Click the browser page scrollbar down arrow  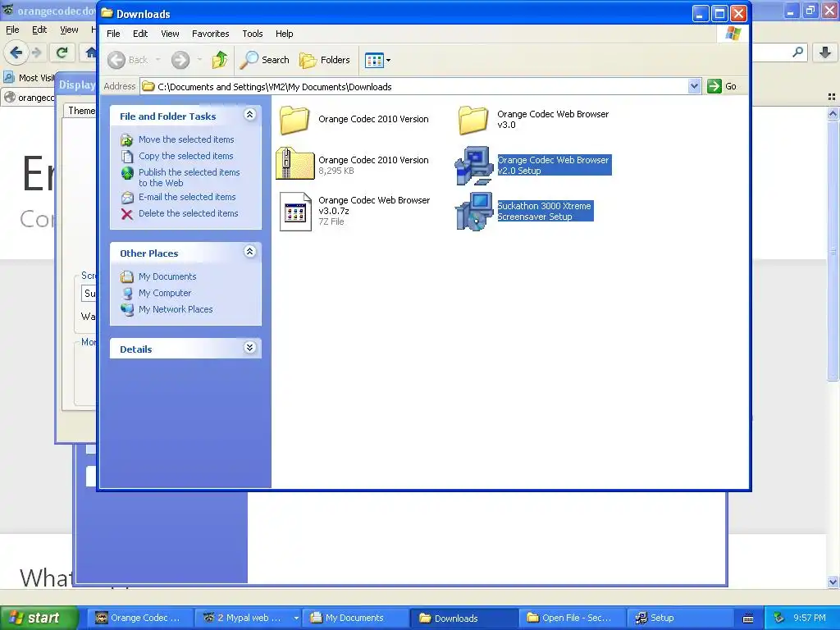click(833, 582)
